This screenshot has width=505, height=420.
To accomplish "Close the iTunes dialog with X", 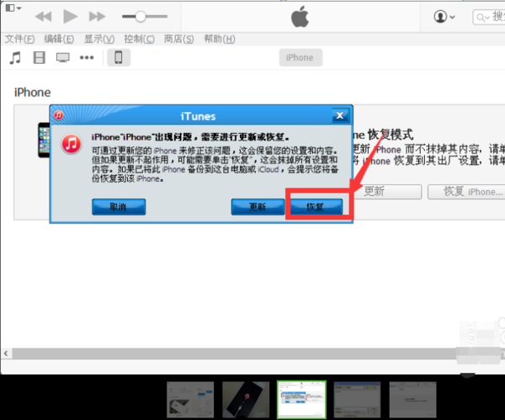I will [x=340, y=115].
